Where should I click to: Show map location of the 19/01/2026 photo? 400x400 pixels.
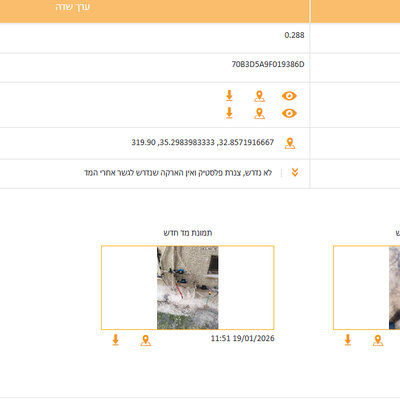pos(146,340)
